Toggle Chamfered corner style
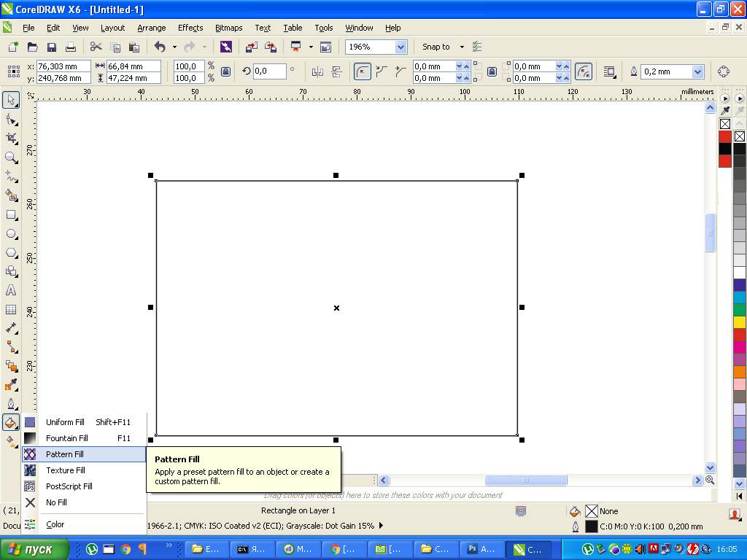747x560 pixels. click(x=400, y=72)
